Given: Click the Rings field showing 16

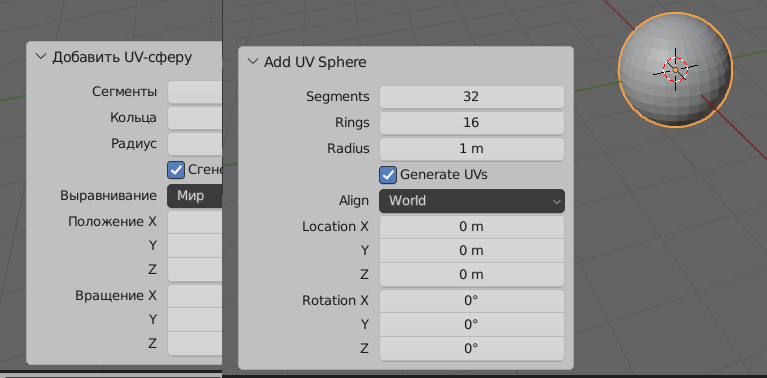Looking at the screenshot, I should tap(472, 123).
